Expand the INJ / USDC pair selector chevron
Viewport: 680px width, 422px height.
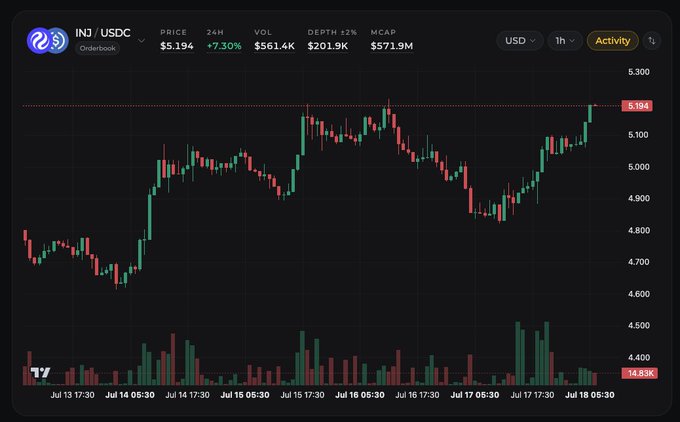click(141, 41)
